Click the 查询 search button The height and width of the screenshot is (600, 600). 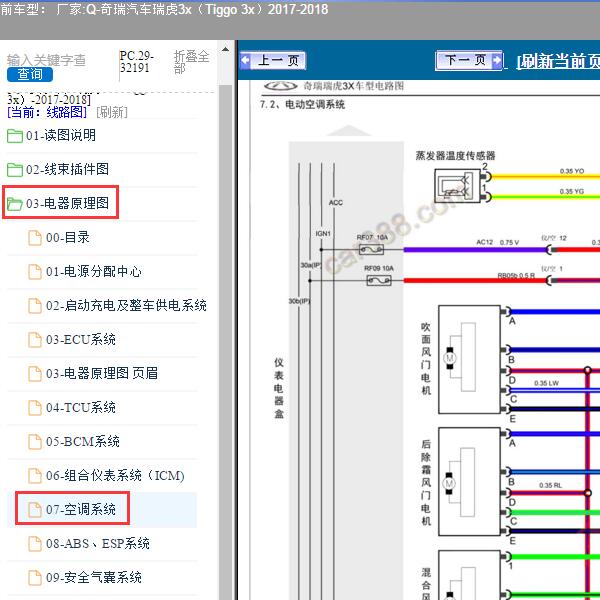click(29, 74)
